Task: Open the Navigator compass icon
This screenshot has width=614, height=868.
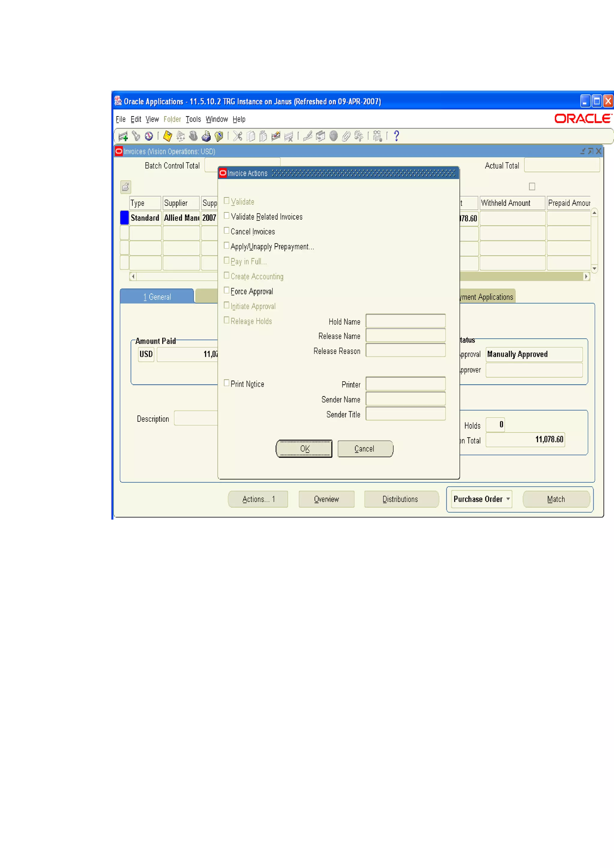Action: [x=149, y=136]
